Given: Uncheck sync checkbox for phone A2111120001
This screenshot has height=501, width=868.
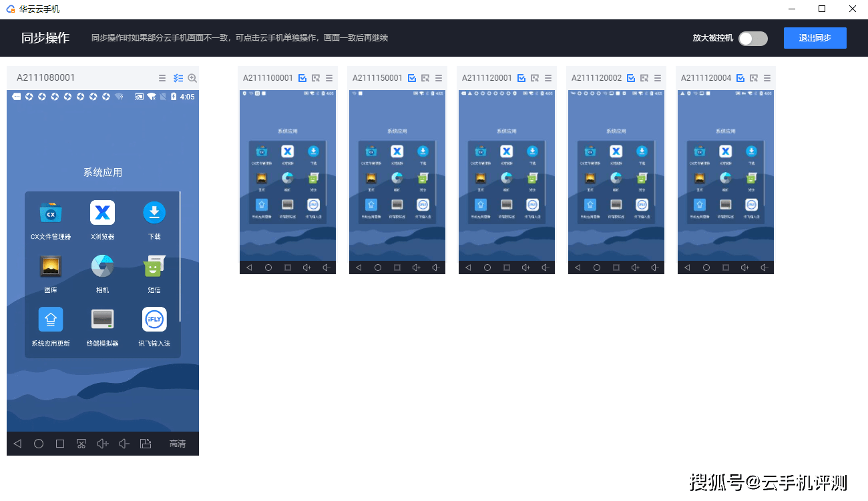Looking at the screenshot, I should click(x=521, y=78).
